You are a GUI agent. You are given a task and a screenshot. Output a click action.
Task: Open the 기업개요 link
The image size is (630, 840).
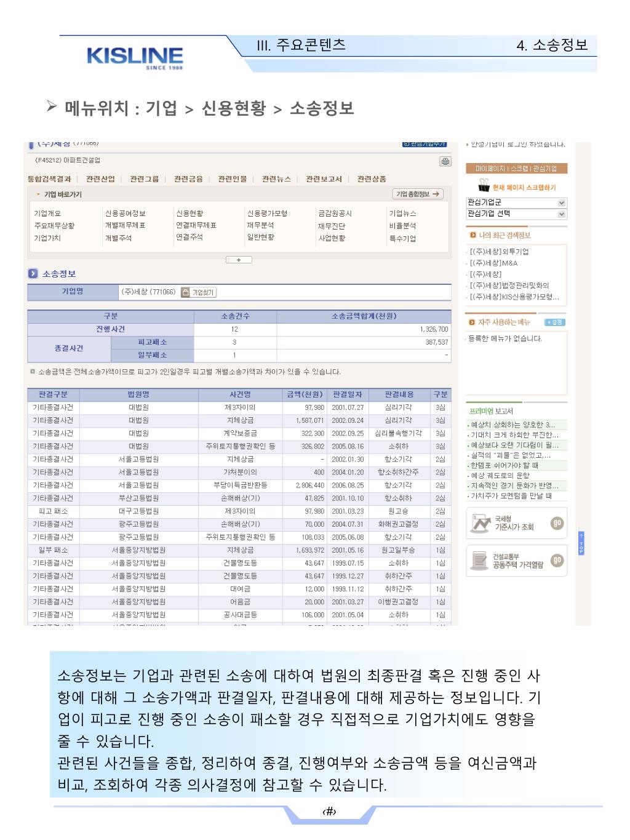point(47,214)
